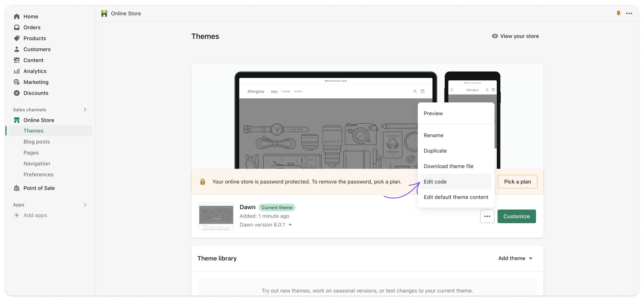
Task: Click the Theme library heading
Action: click(217, 258)
